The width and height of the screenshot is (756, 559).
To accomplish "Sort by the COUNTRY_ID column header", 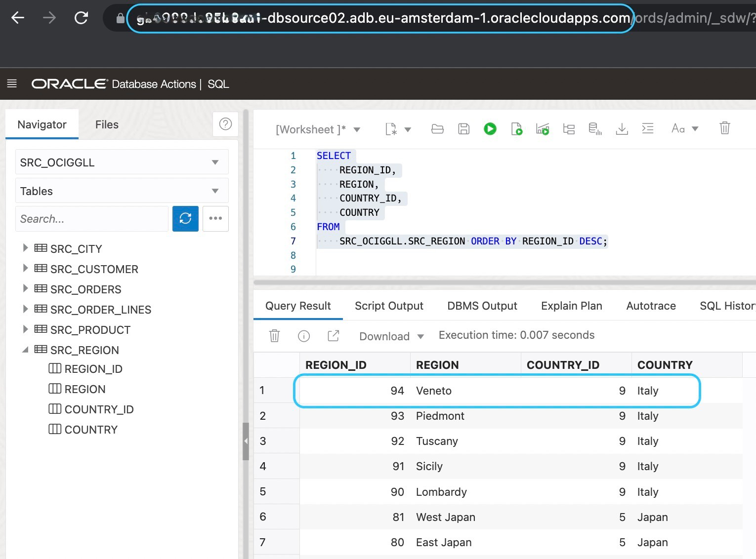I will (576, 365).
